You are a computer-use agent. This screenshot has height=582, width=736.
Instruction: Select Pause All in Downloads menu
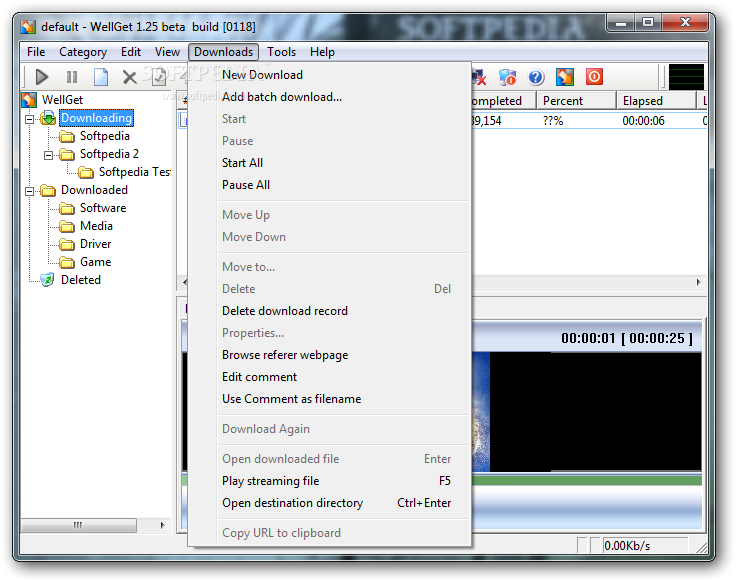click(x=330, y=185)
